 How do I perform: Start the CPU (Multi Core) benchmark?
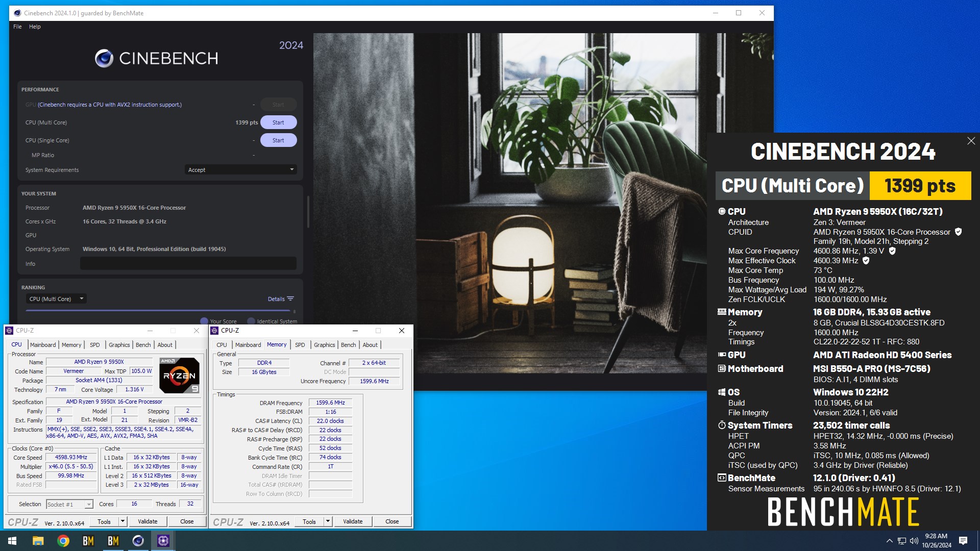pos(278,122)
